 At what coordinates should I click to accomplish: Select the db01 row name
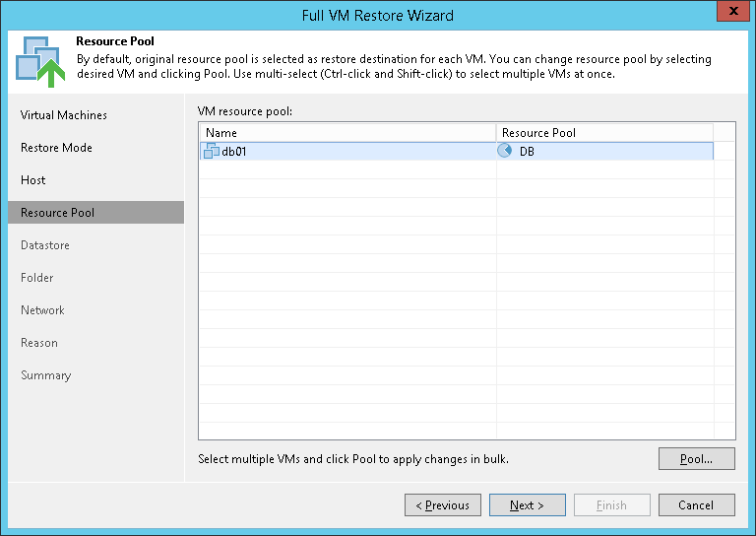(233, 151)
